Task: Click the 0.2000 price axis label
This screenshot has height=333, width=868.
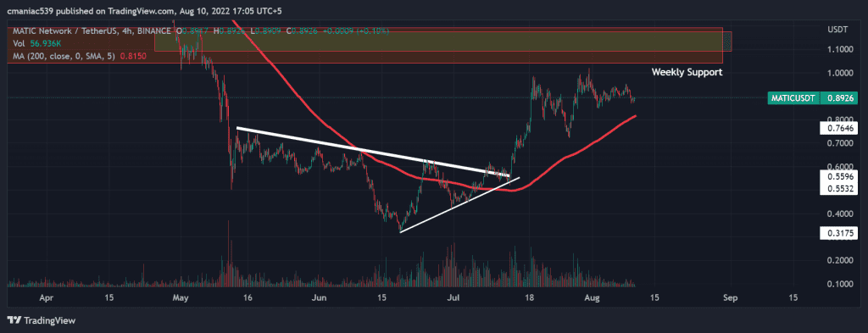Action: [840, 260]
